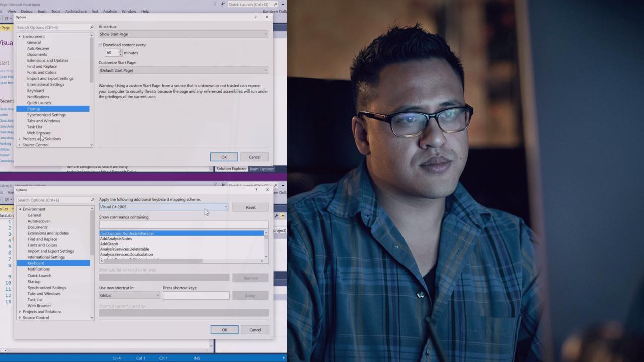Uncheck the Download content every checkbox

click(x=101, y=45)
